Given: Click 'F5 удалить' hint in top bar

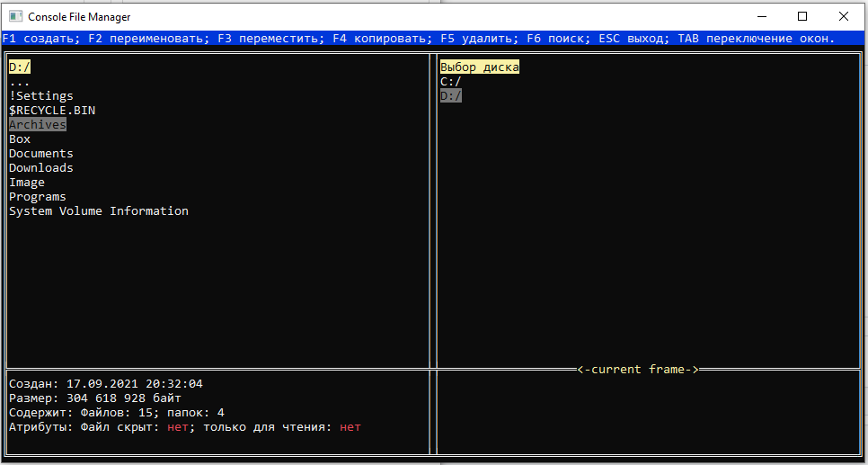Looking at the screenshot, I should [480, 39].
